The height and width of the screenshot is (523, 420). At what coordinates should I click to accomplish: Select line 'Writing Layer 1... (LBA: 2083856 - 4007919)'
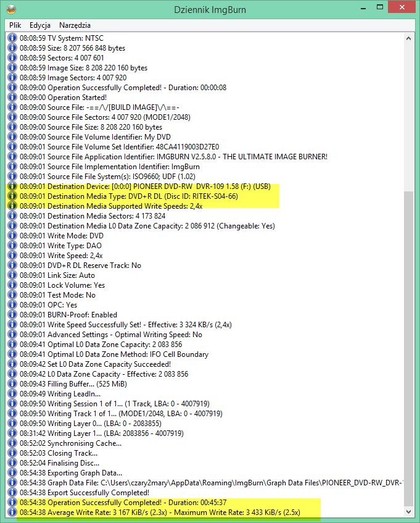102,433
